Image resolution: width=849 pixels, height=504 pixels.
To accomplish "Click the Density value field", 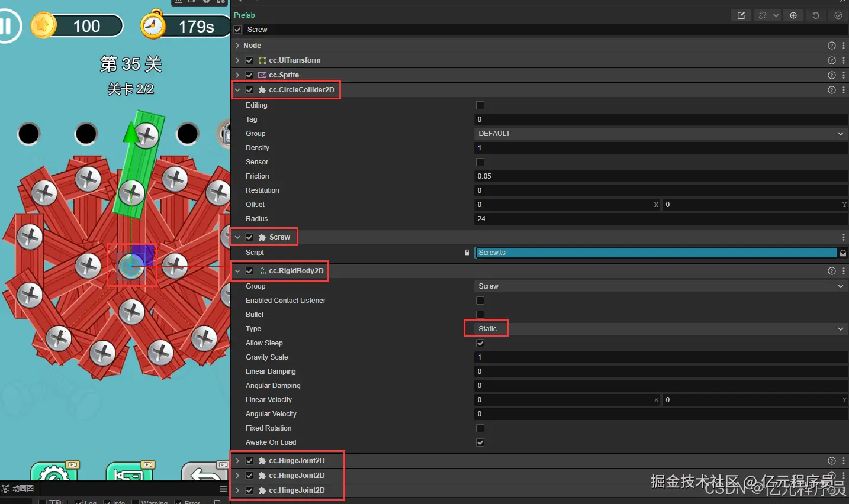I will tap(661, 148).
